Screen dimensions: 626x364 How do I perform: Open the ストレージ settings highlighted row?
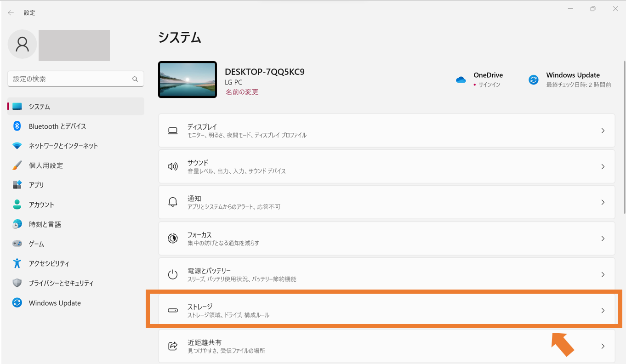(386, 310)
